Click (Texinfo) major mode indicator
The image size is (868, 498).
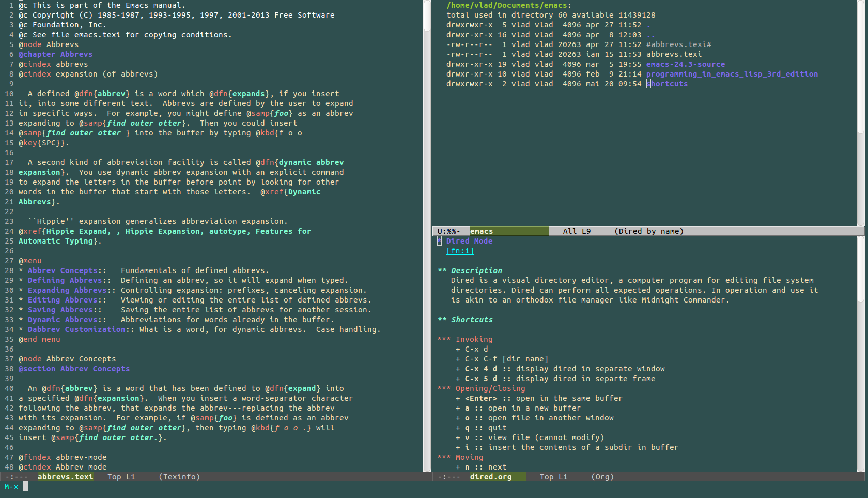[179, 477]
